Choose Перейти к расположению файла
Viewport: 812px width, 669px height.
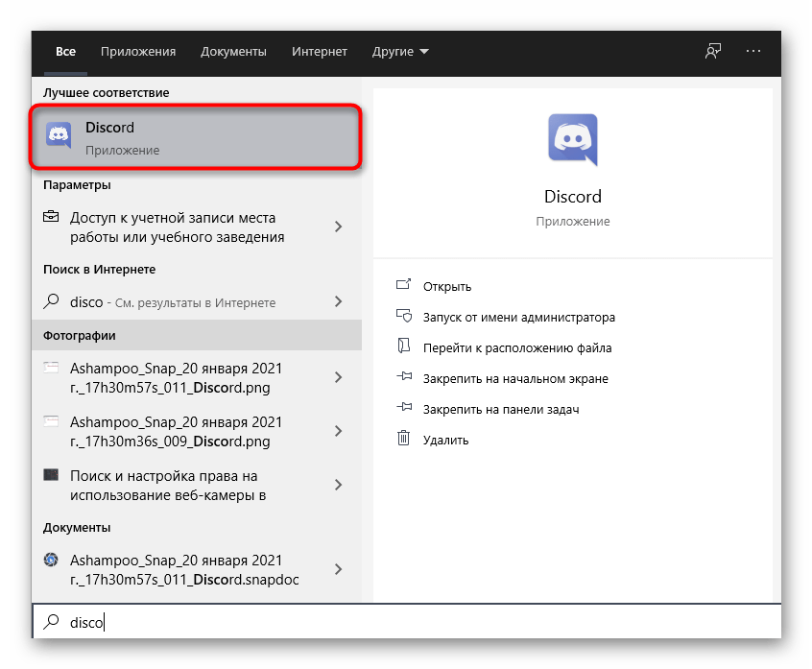516,347
